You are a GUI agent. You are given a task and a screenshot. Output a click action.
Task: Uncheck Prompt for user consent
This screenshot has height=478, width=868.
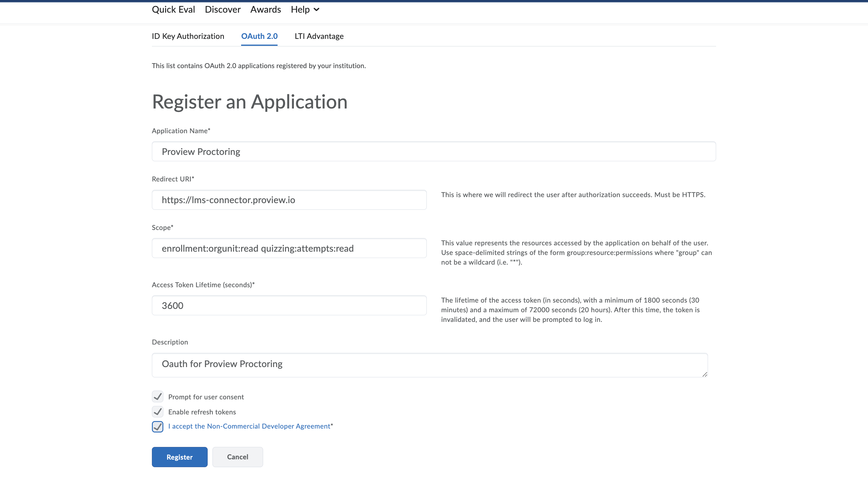point(157,397)
